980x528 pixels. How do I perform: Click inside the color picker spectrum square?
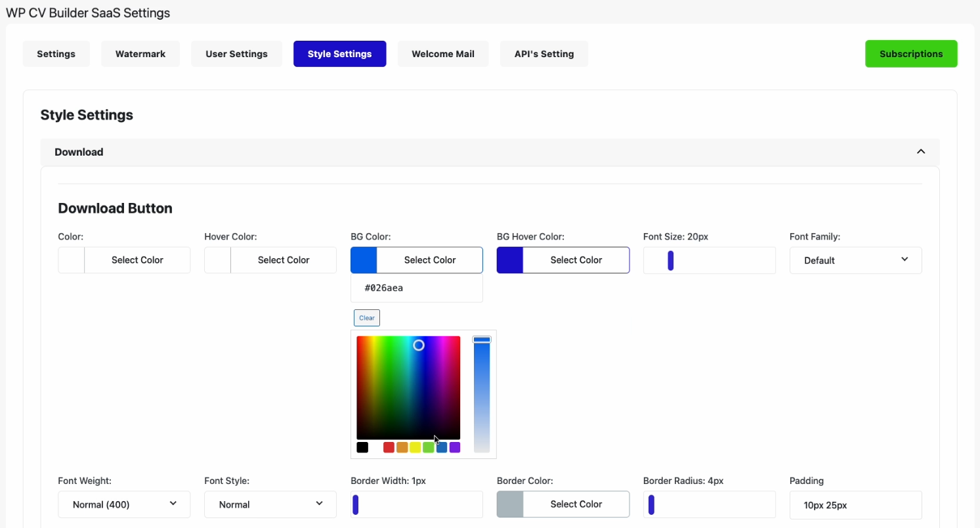coord(408,387)
